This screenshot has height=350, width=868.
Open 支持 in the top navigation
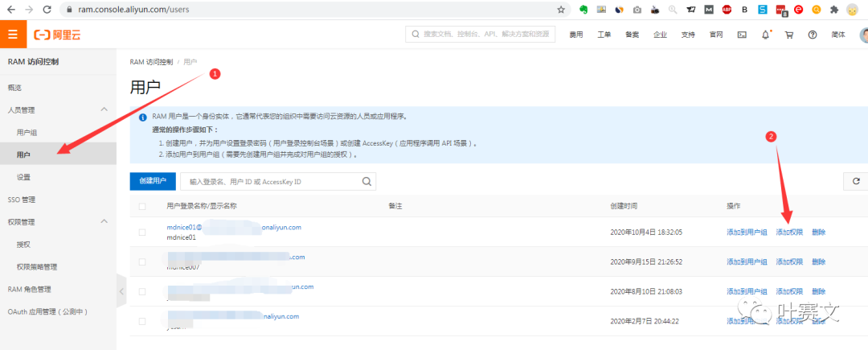688,35
